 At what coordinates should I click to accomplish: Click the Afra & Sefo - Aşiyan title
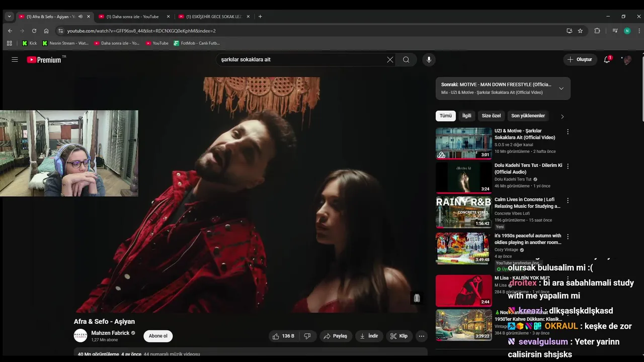(x=104, y=322)
